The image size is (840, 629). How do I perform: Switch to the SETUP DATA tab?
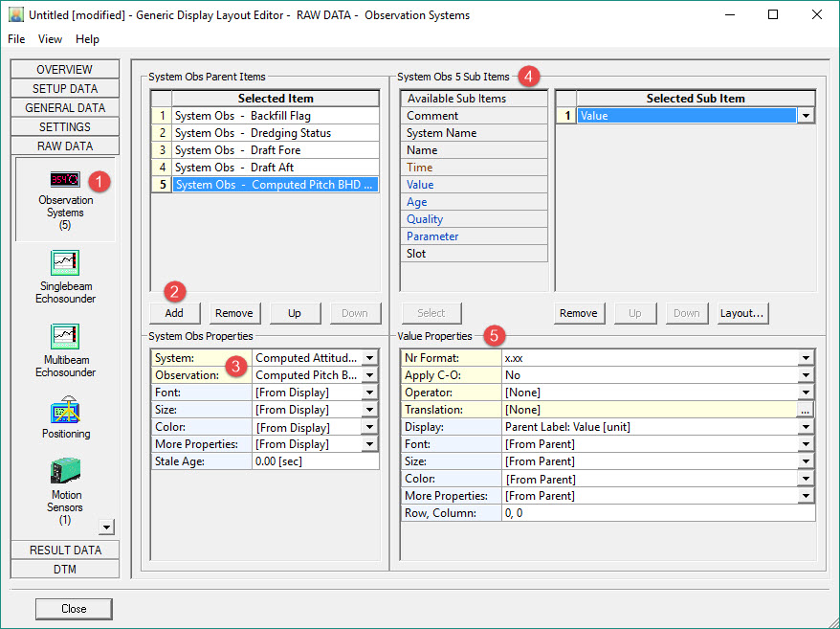point(65,89)
